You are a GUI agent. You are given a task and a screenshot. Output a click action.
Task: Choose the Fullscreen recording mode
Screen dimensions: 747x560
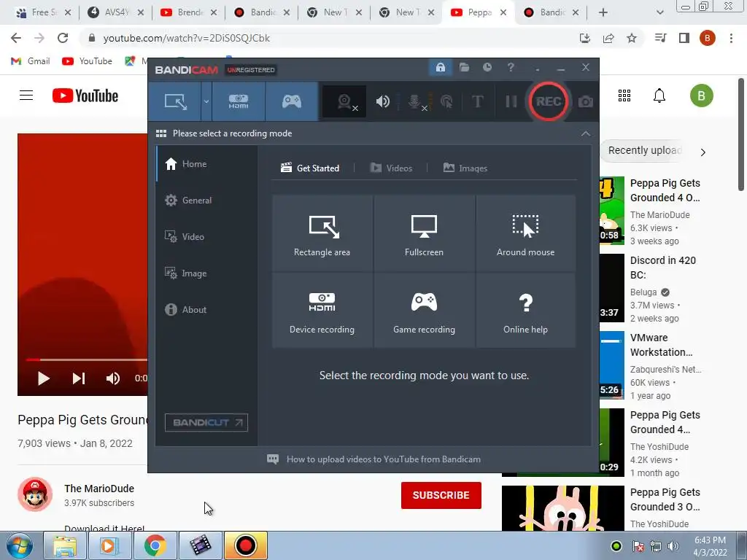point(424,233)
